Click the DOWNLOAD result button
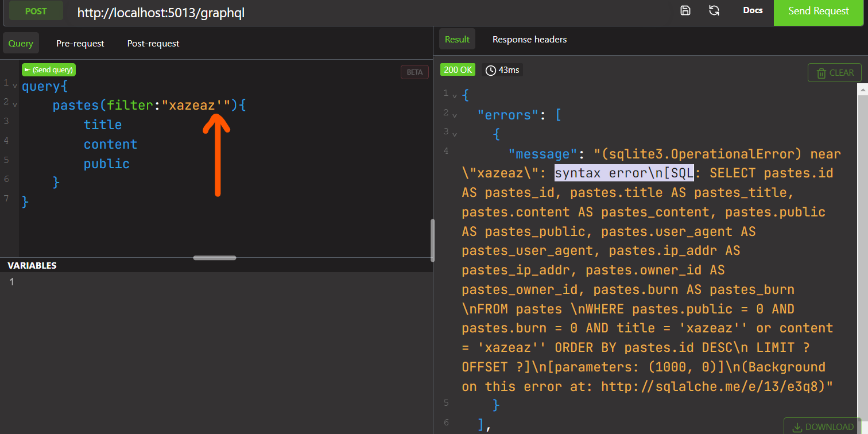This screenshot has height=434, width=868. pos(823,427)
